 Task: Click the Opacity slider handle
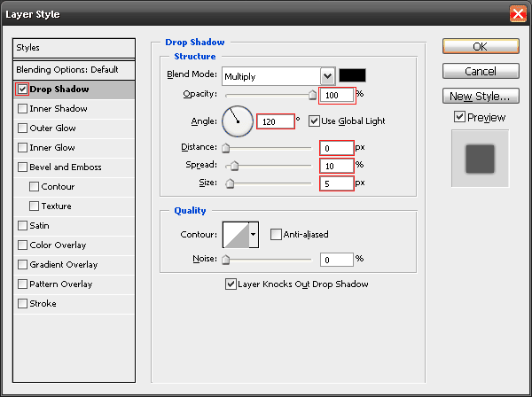click(x=311, y=94)
